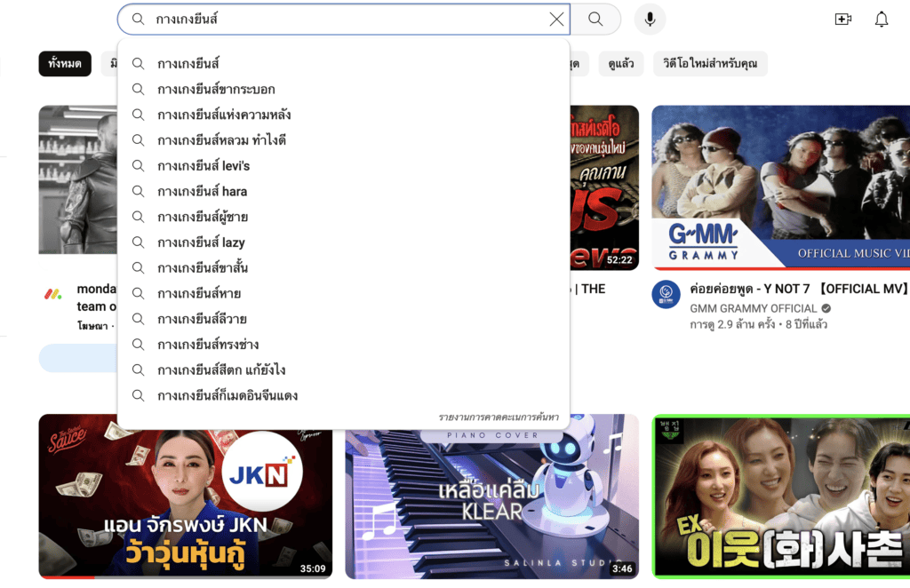The width and height of the screenshot is (910, 588).
Task: Click search icon beside กางเกงยีนส์ขากระบอก suggestion
Action: click(x=138, y=90)
